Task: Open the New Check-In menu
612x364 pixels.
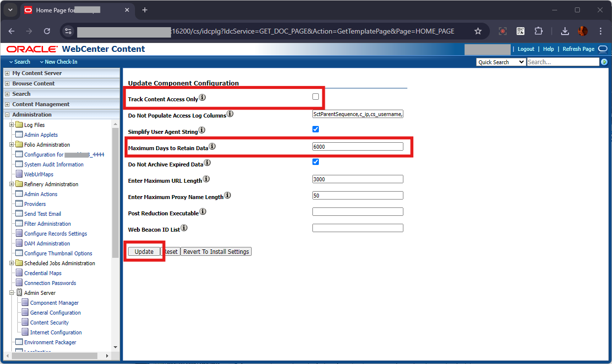Action: pos(58,62)
